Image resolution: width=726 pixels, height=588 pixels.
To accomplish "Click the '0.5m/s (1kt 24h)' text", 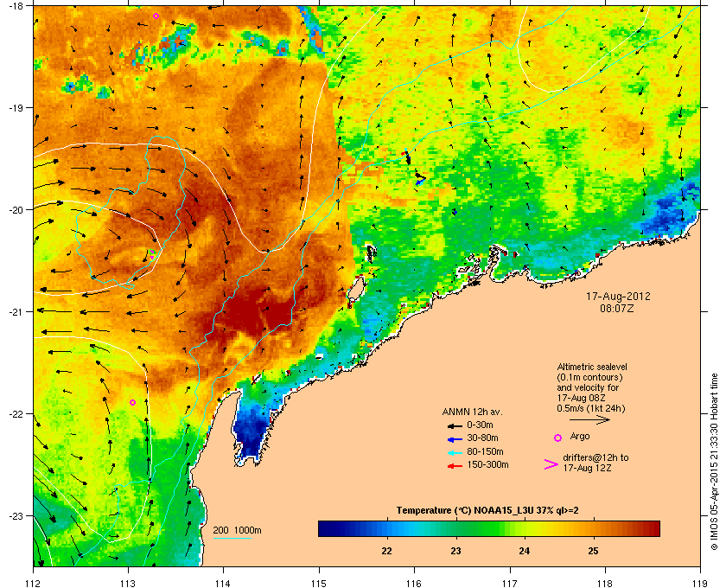I will (591, 409).
